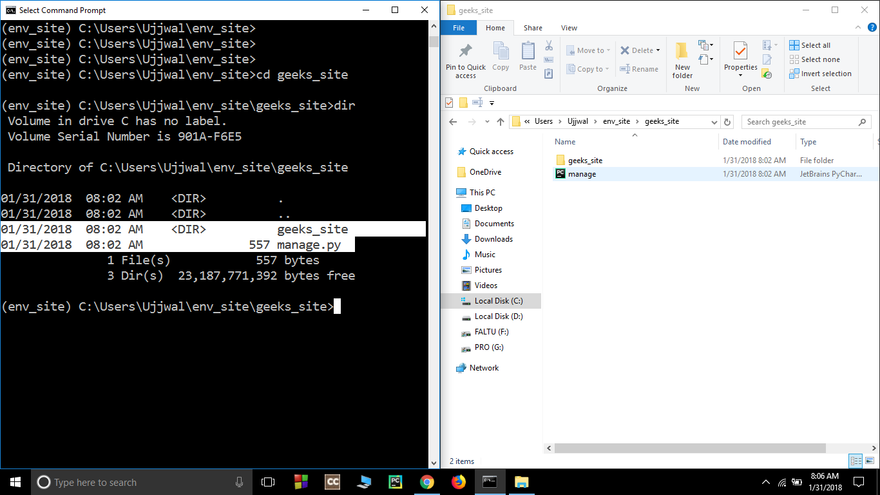Click the Paste shortcut icon
The width and height of the screenshot is (880, 495).
[x=549, y=73]
